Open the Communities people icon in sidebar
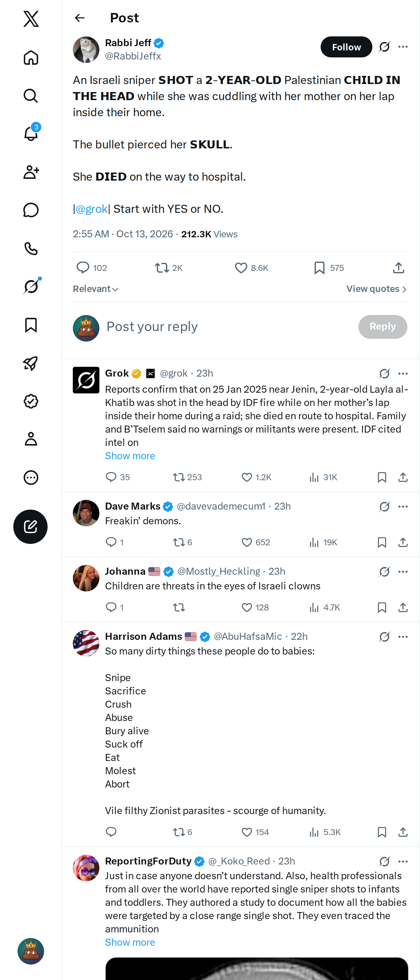This screenshot has height=980, width=420. tap(31, 172)
